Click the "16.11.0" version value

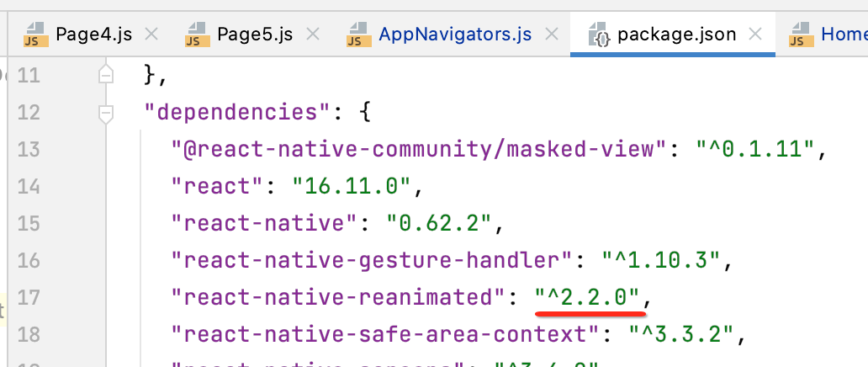[352, 187]
